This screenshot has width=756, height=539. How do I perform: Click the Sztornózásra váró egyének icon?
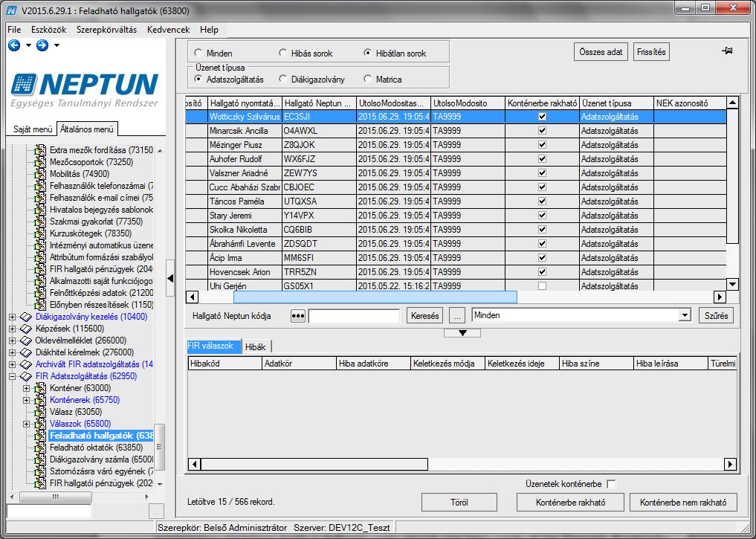coord(40,471)
